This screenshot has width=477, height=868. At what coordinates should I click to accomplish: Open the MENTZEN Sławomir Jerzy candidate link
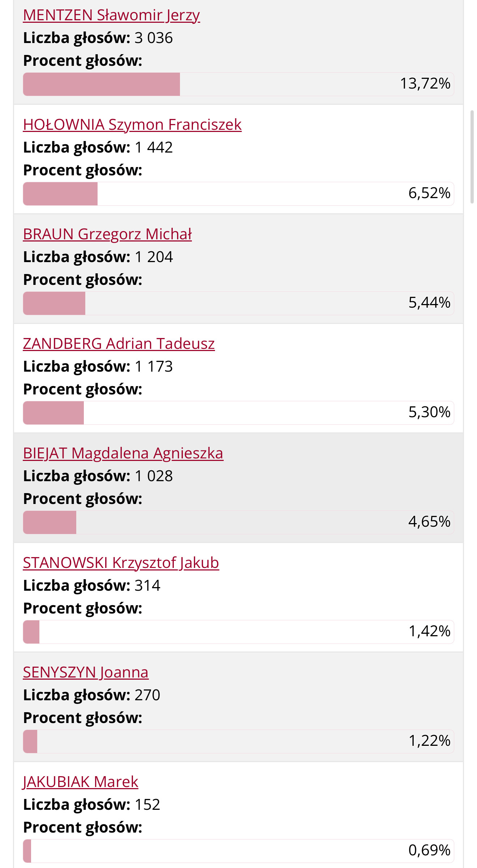[111, 15]
